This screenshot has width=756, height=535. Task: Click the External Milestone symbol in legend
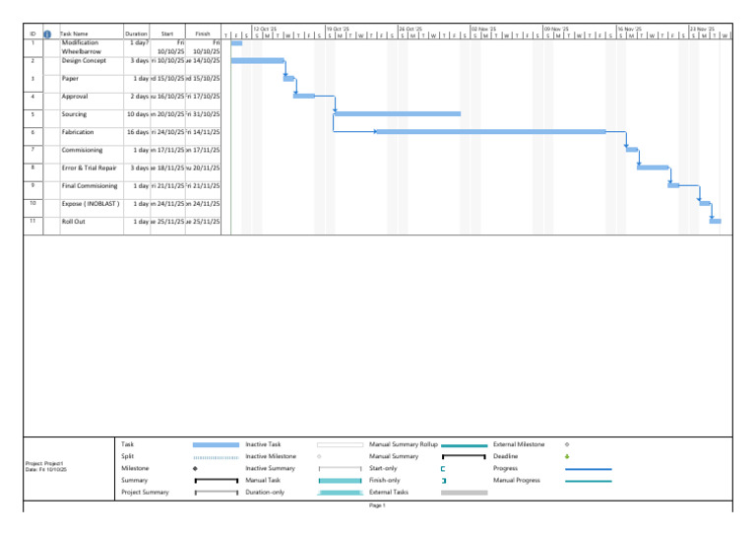tap(567, 444)
